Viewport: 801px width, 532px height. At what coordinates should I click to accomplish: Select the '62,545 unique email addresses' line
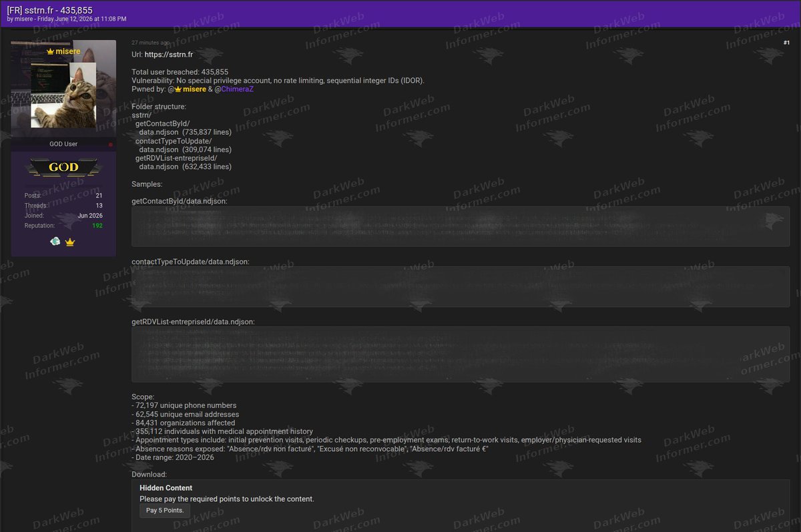(186, 414)
